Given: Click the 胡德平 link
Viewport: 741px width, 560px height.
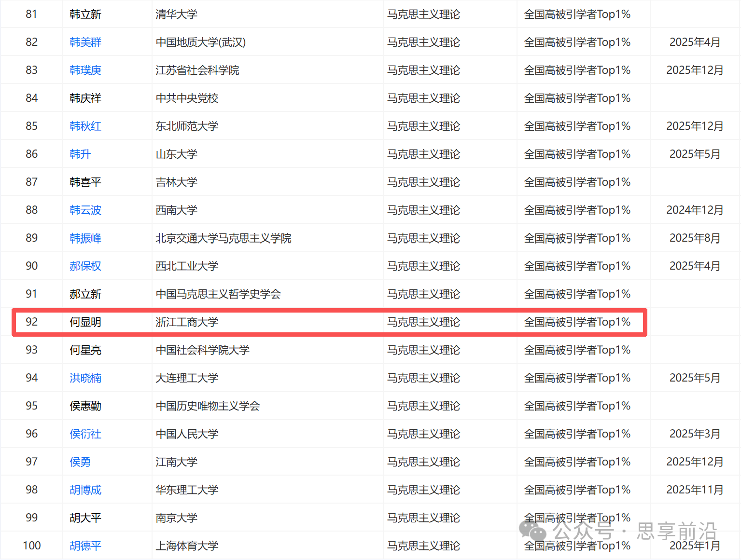Looking at the screenshot, I should 85,546.
